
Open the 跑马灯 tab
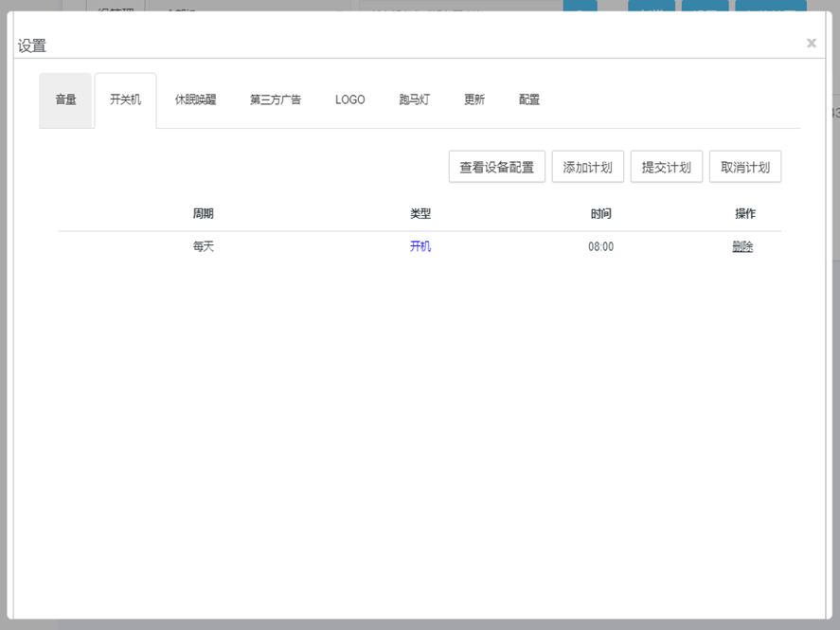click(x=414, y=99)
